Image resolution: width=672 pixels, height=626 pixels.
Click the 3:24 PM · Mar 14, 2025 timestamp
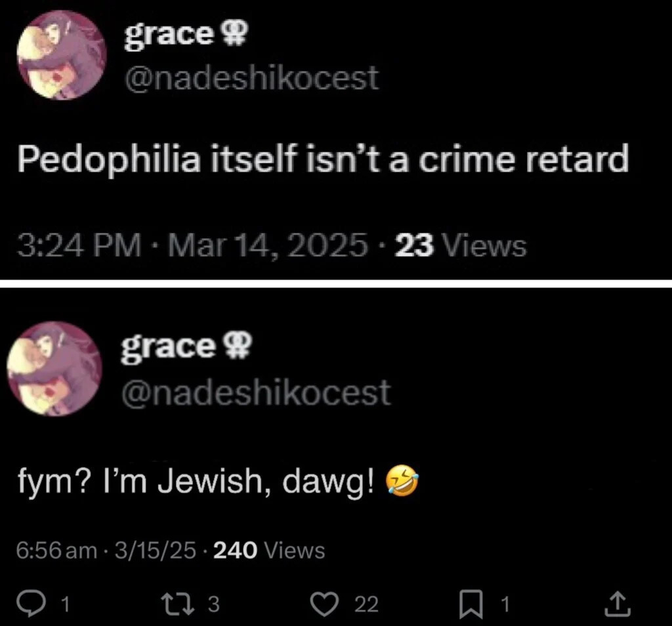tap(190, 247)
